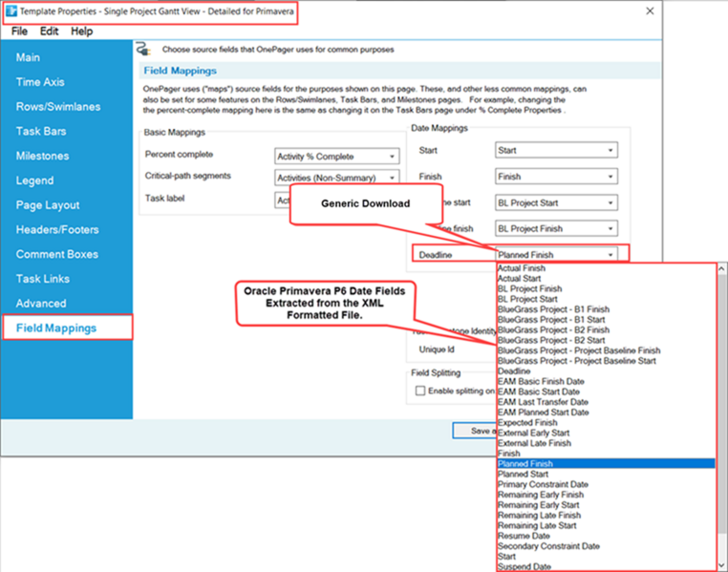Select 'BL Project Start' list entry
Image resolution: width=728 pixels, height=572 pixels.
606,299
